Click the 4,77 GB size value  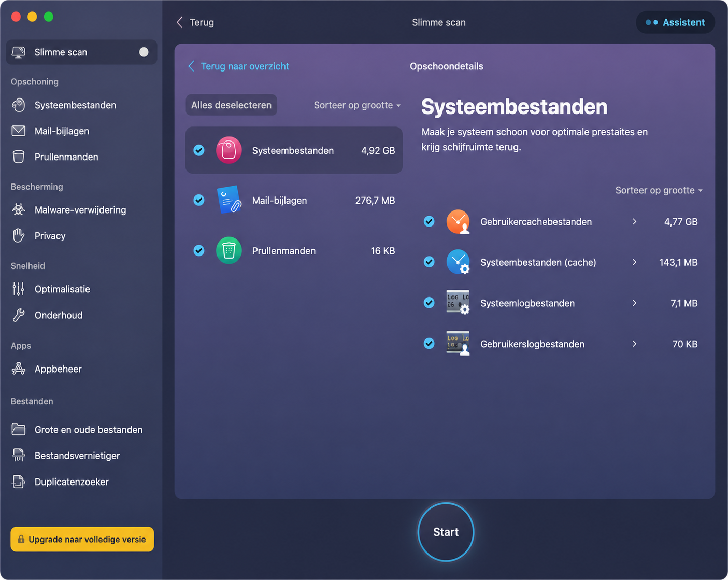coord(681,222)
